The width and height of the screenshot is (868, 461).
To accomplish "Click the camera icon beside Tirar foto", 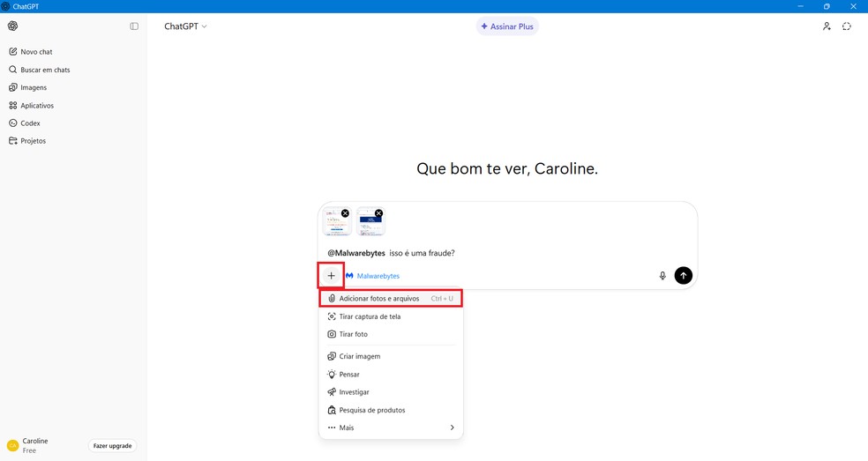I will [332, 334].
